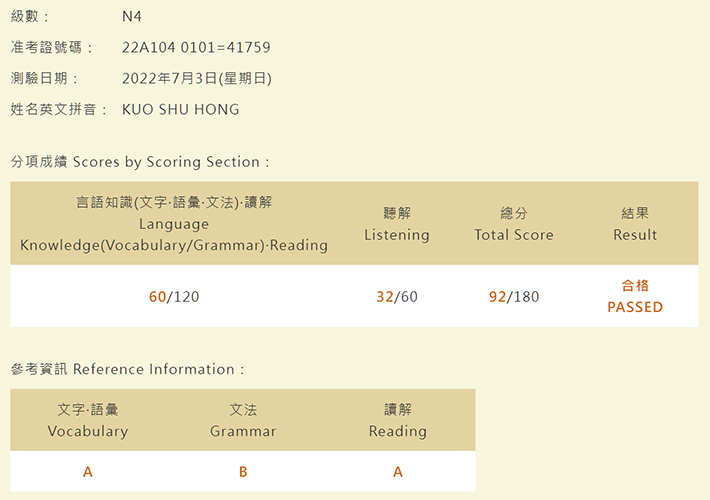
Task: Click the Grammar grade B
Action: tap(243, 472)
